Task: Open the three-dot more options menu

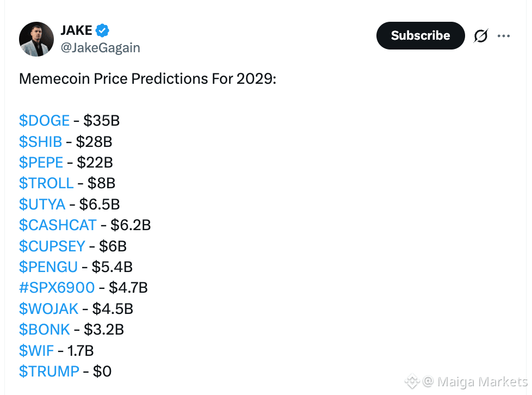Action: 504,35
